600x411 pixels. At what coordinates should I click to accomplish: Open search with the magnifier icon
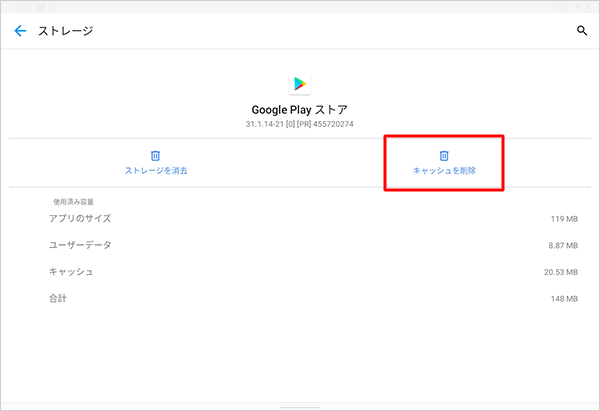point(582,31)
